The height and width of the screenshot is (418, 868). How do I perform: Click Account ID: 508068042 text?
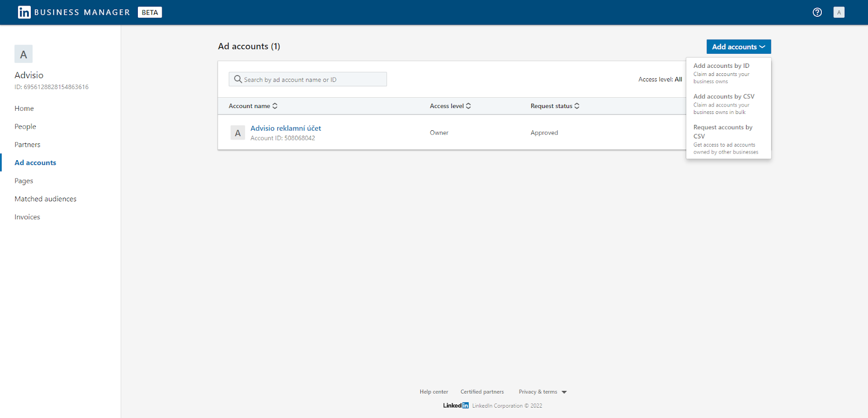(x=283, y=138)
